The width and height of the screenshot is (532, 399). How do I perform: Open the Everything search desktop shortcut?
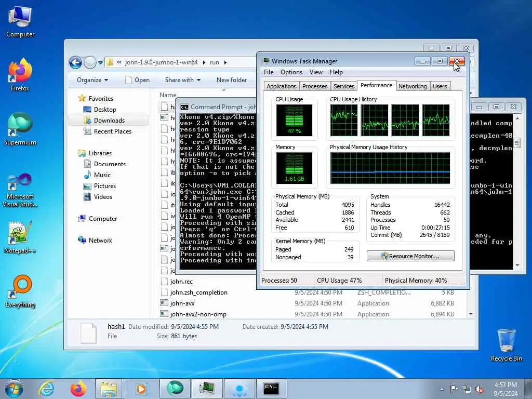[x=20, y=291]
